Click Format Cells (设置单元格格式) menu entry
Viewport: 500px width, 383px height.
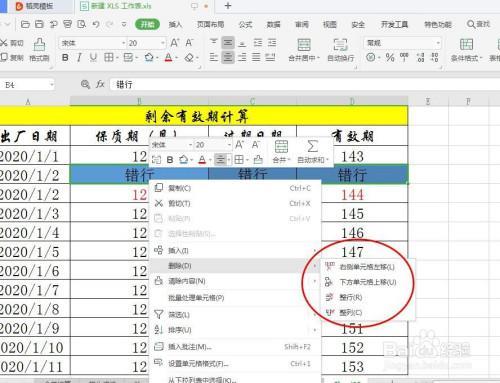coord(235,364)
